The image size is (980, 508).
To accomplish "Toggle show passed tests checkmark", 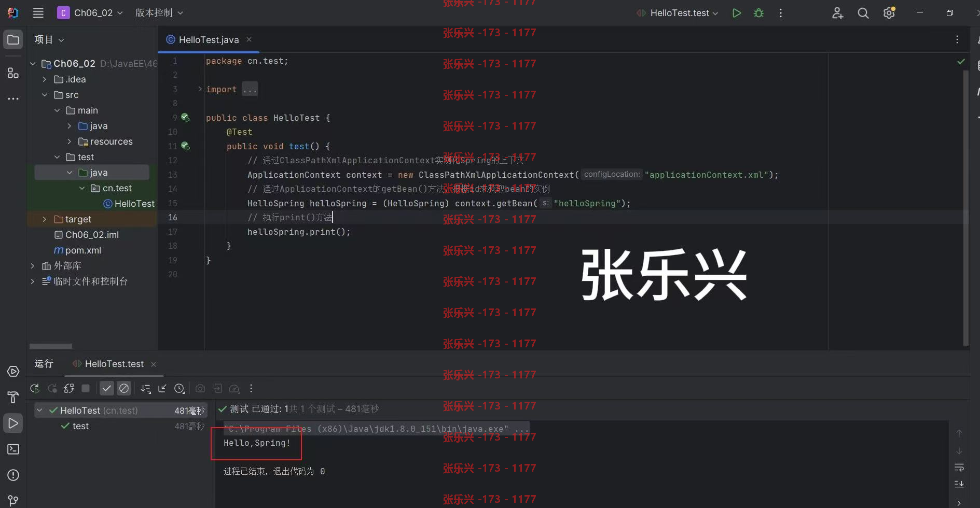I will coord(107,388).
